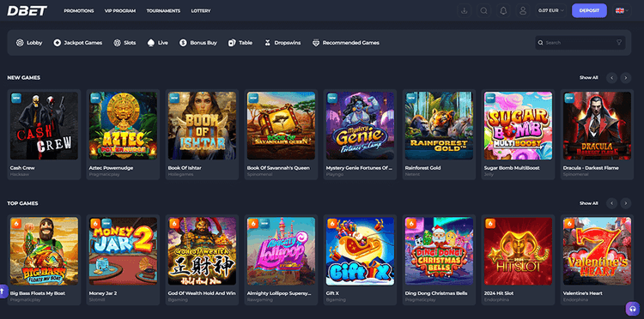Viewport: 644px width, 319px height.
Task: Open the Money Jar 2 thumbnail
Action: (123, 251)
